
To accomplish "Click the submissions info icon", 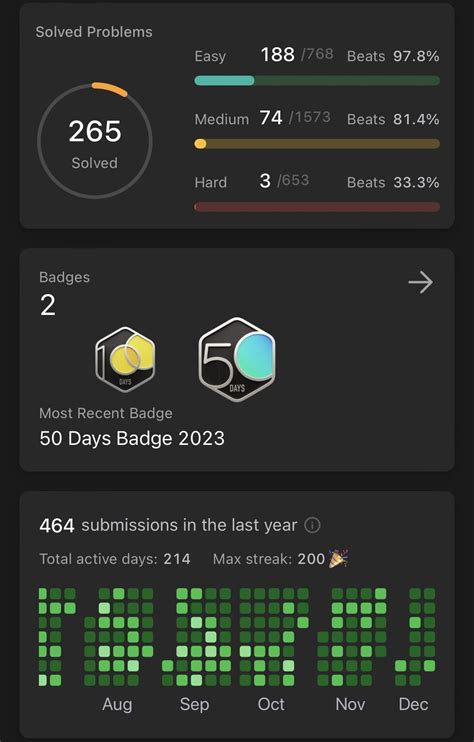I will click(312, 525).
